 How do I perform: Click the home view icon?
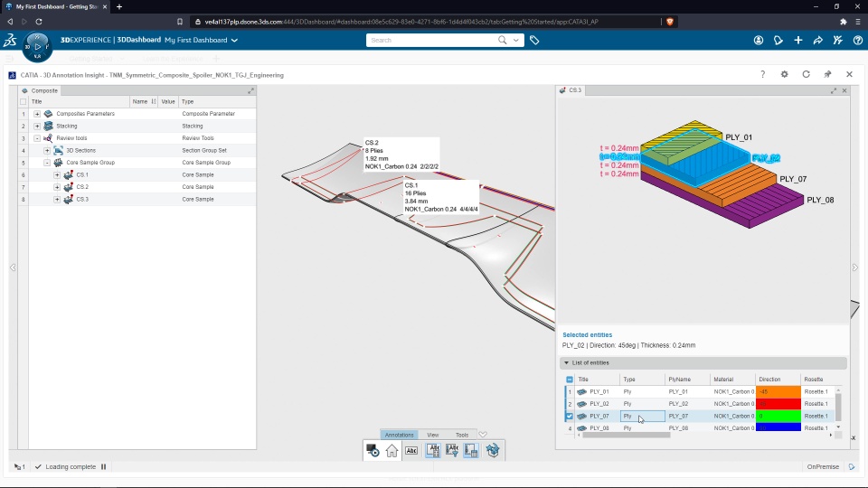(x=392, y=450)
